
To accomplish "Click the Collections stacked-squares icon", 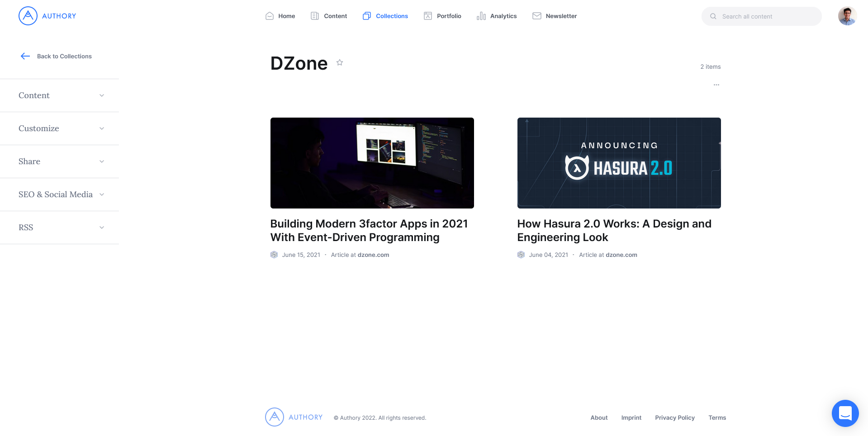I will point(367,16).
